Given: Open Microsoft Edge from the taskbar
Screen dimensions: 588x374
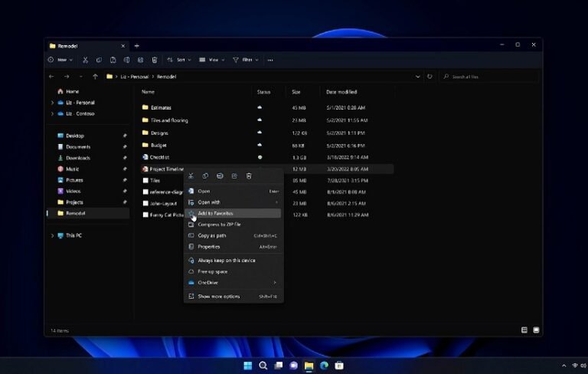Looking at the screenshot, I should 324,366.
